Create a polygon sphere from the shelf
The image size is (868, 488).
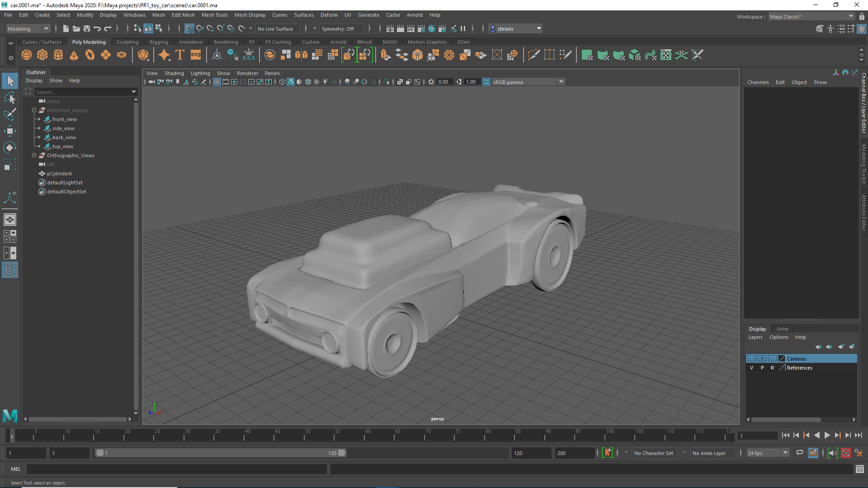pyautogui.click(x=27, y=55)
